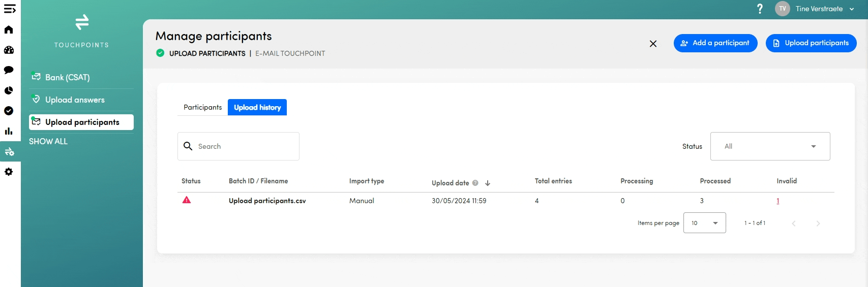Screen dimensions: 868x287
Task: Select the Upload history tab
Action: (x=257, y=107)
